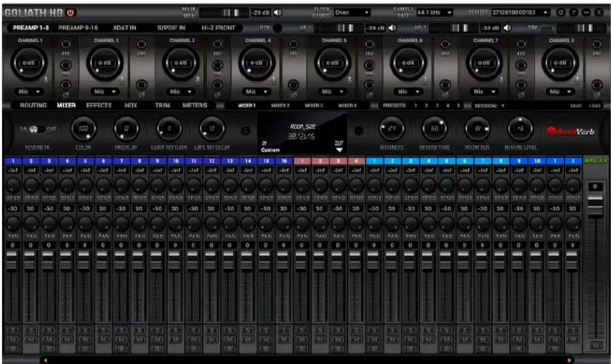Click the Pan knob on blue strip 1
The width and height of the screenshot is (611, 364).
click(x=13, y=223)
